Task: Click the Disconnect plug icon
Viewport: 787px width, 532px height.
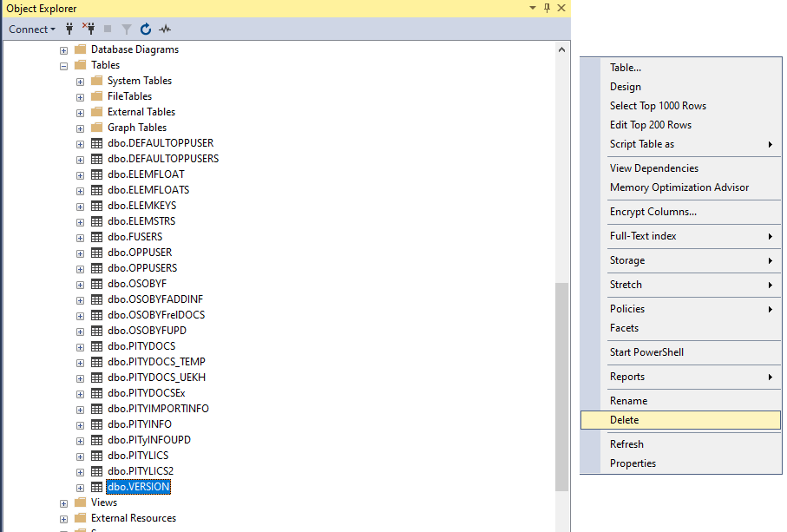Action: click(x=89, y=30)
